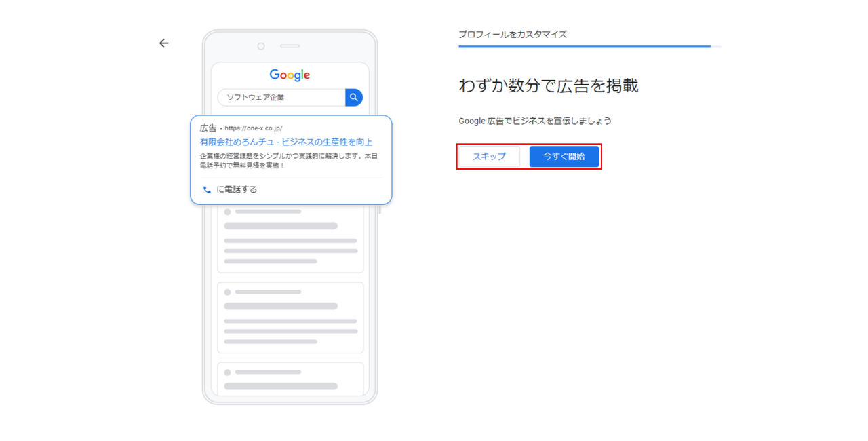This screenshot has height=441, width=868.
Task: Click gray circle in bottom placeholder result card
Action: pyautogui.click(x=227, y=372)
